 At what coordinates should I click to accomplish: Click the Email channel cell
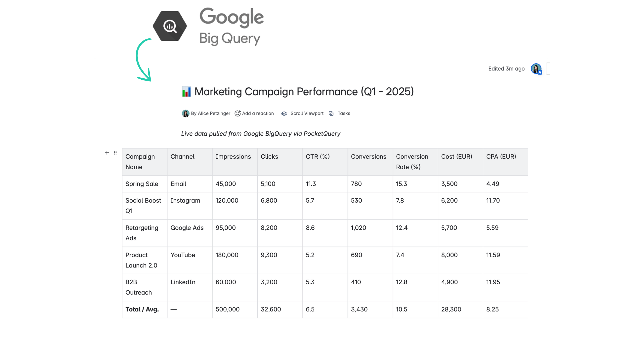190,184
